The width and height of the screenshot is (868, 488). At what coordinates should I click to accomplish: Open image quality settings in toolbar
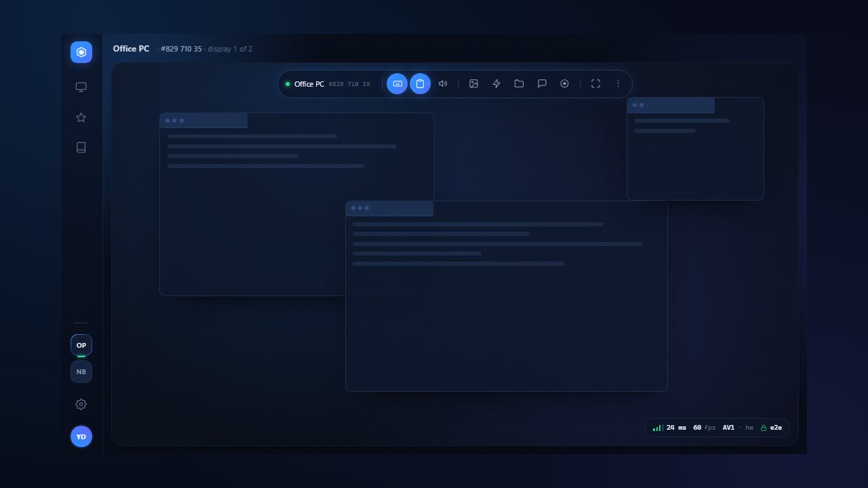coord(474,84)
